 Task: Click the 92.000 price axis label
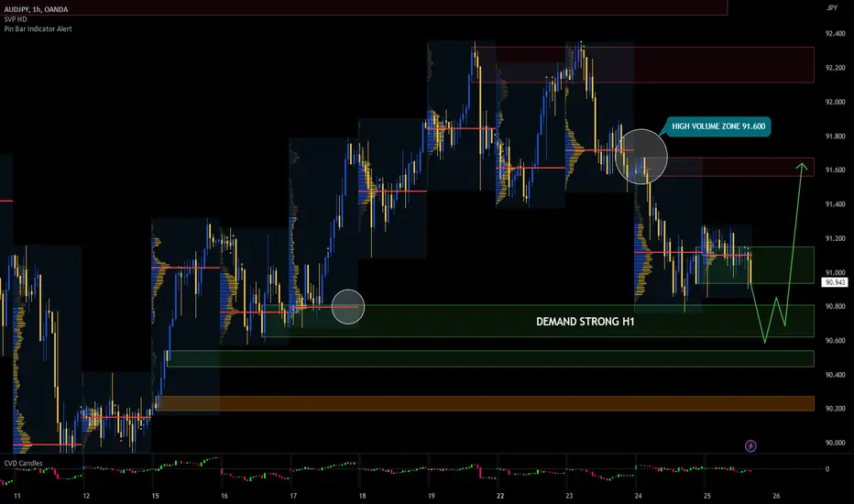835,102
